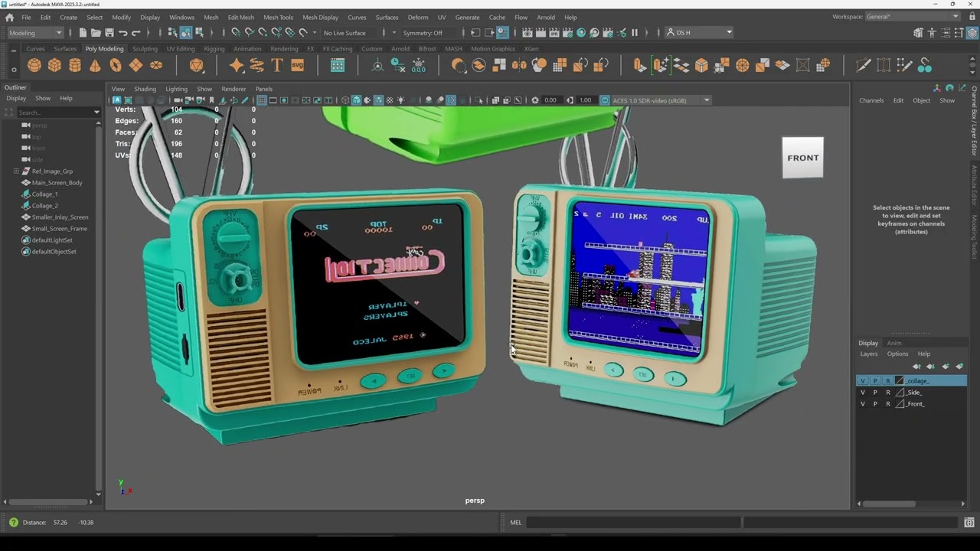Image resolution: width=980 pixels, height=551 pixels.
Task: Click the polygon Type text tool icon
Action: [277, 66]
